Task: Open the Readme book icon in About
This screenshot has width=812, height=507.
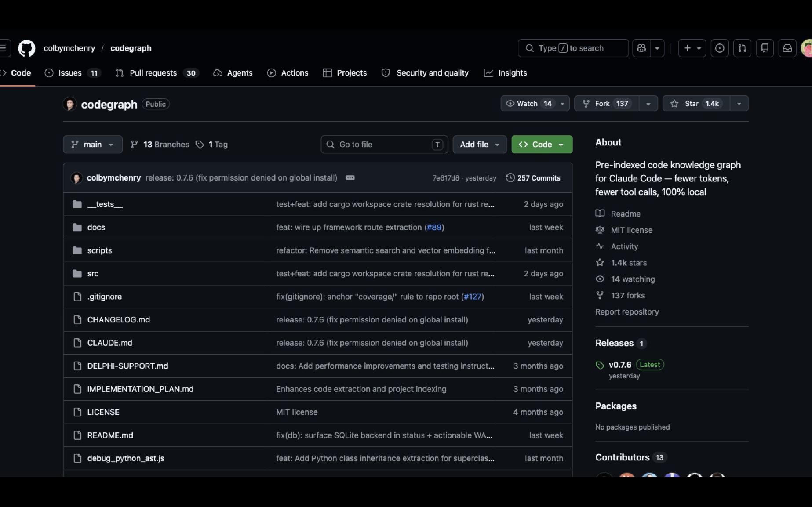Action: 600,214
